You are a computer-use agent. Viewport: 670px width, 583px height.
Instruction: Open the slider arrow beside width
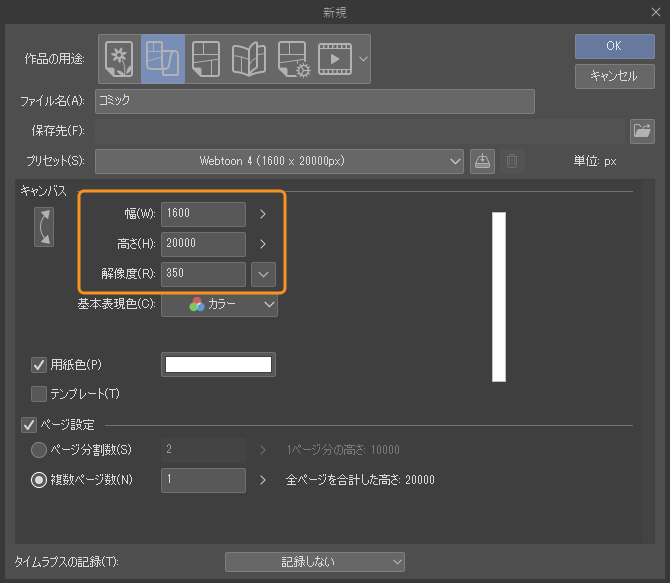coord(263,214)
